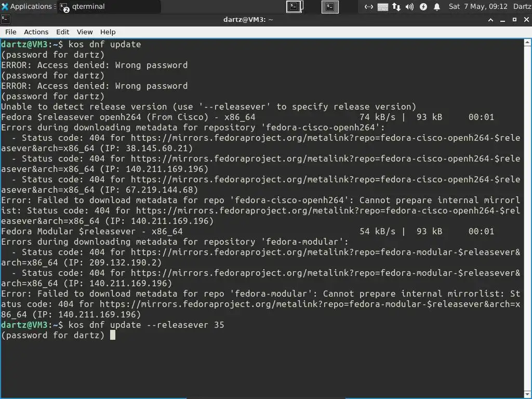Click 'Errors during downloading metadata' line mentioning 'fedora-modular'
Viewport: 532px width, 399px height.
coord(175,242)
